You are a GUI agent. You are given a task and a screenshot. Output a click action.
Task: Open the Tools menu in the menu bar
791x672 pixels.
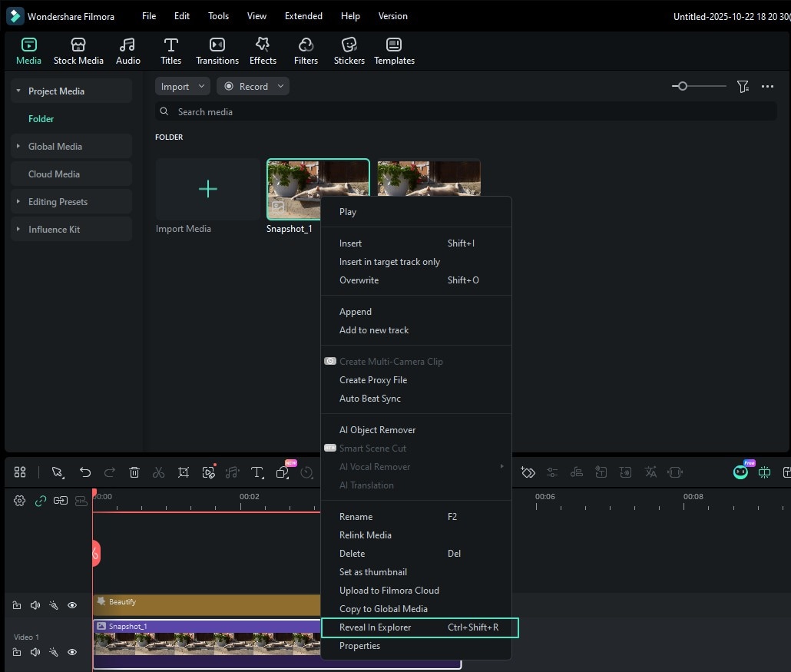[218, 15]
